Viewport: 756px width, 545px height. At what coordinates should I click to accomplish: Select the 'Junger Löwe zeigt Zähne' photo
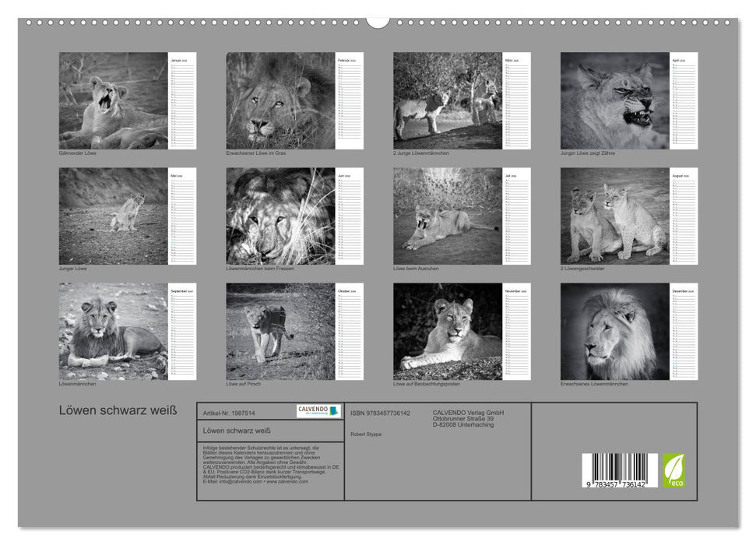pos(615,100)
